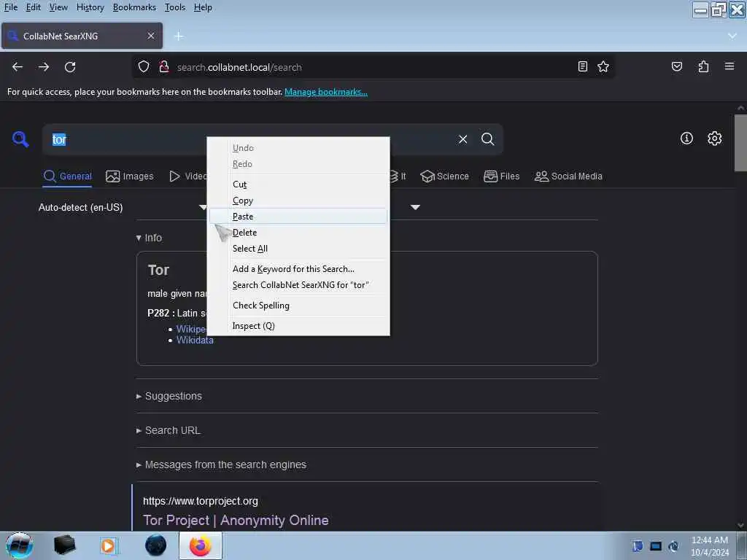The image size is (747, 560).
Task: Open the extensions puzzle icon
Action: (x=703, y=66)
